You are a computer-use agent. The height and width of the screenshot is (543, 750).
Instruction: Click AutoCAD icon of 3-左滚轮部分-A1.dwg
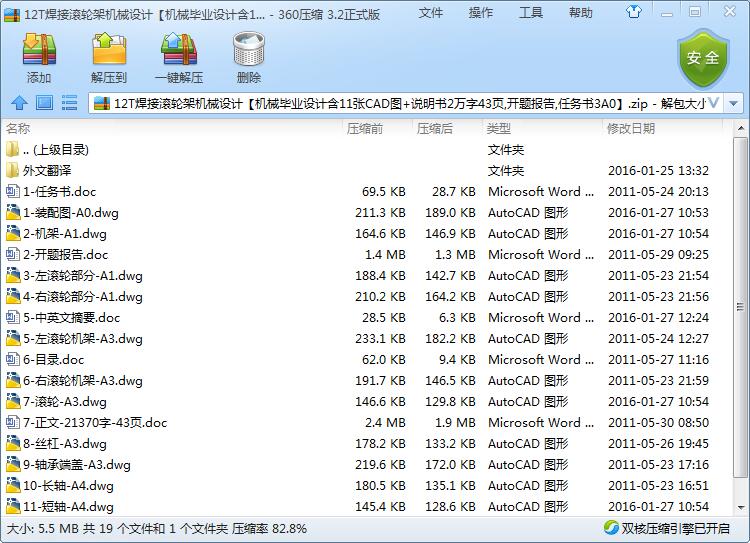12,276
